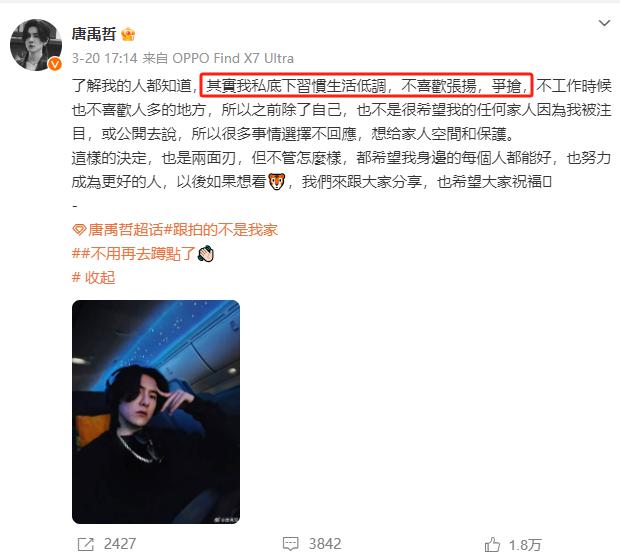
Task: Open 唐禹哲 profile avatar
Action: 36,45
